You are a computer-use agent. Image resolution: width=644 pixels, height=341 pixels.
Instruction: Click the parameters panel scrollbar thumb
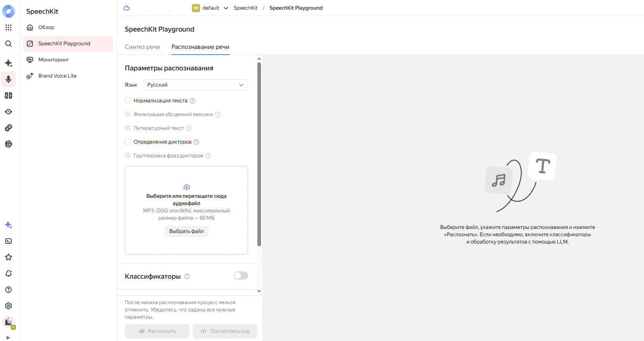[259, 154]
